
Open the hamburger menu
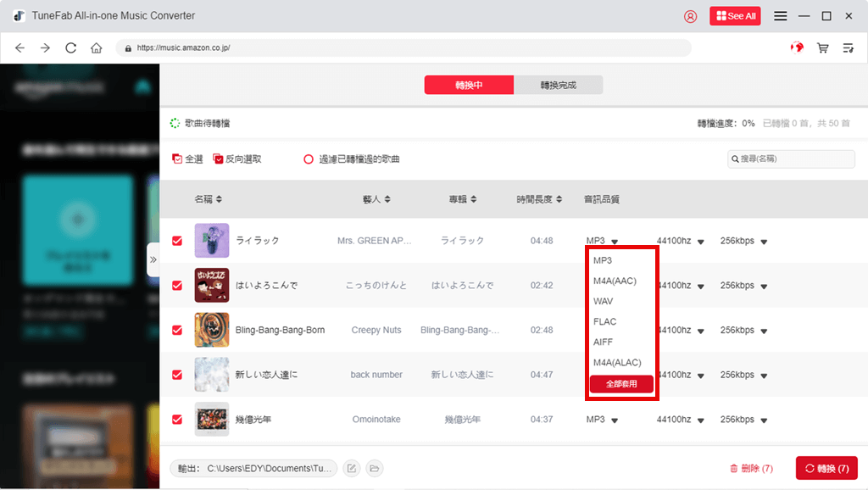(780, 16)
